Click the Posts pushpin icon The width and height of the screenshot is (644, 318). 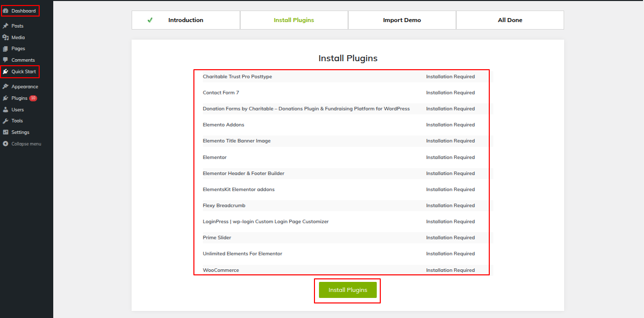[x=6, y=26]
